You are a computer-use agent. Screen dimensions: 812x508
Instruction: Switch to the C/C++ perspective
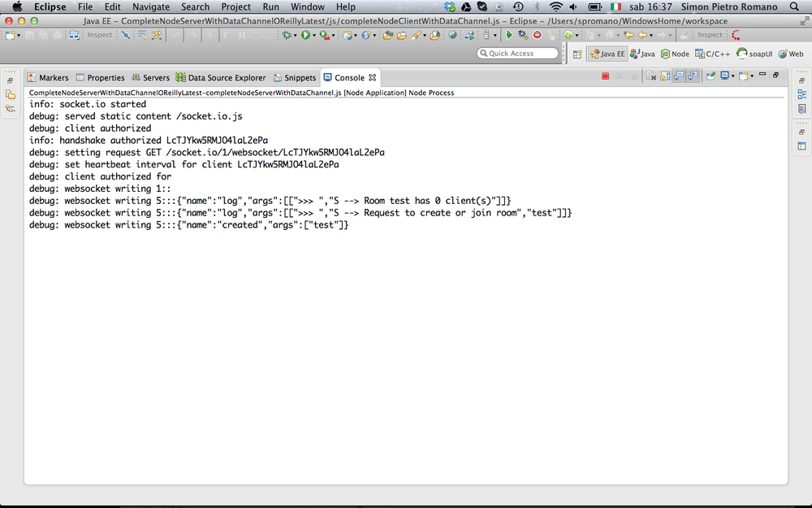(712, 54)
